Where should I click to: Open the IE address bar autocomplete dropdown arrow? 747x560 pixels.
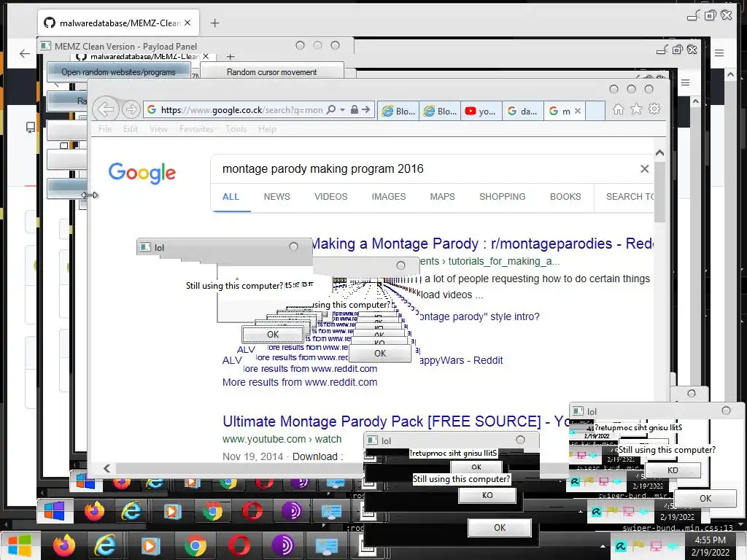point(343,110)
